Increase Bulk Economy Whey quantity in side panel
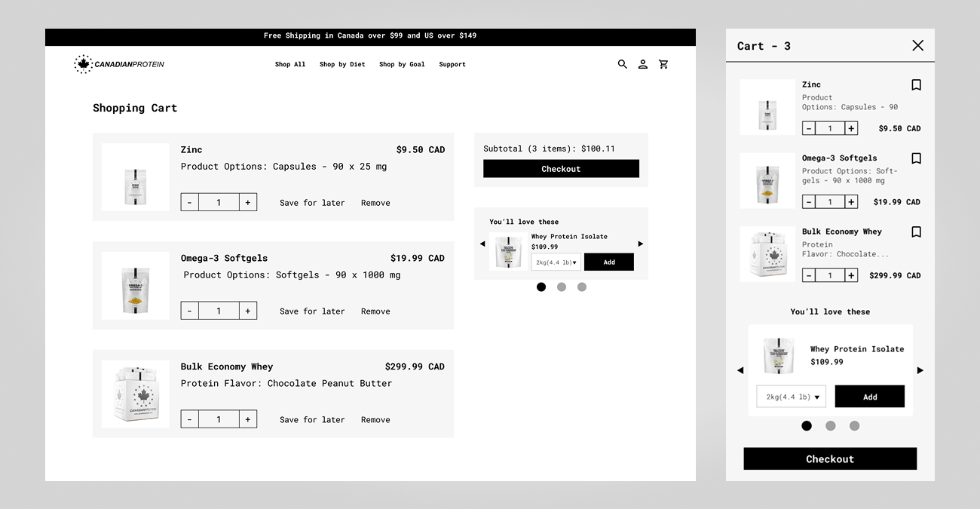 pos(851,275)
